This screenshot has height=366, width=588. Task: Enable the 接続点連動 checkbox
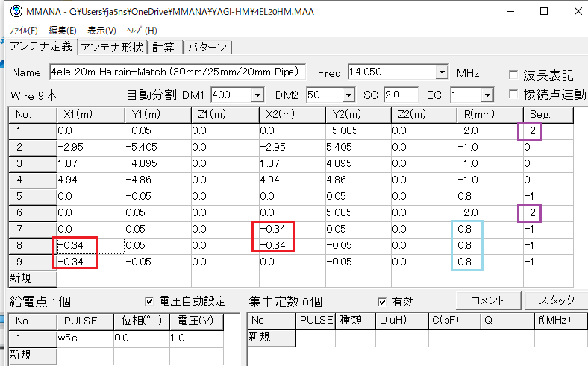point(513,95)
